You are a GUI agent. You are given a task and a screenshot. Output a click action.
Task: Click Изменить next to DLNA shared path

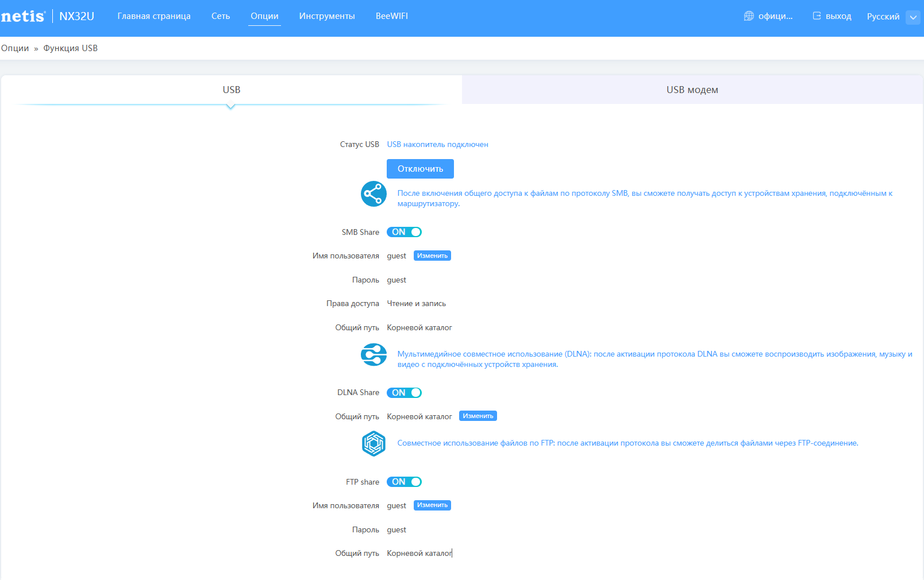478,416
